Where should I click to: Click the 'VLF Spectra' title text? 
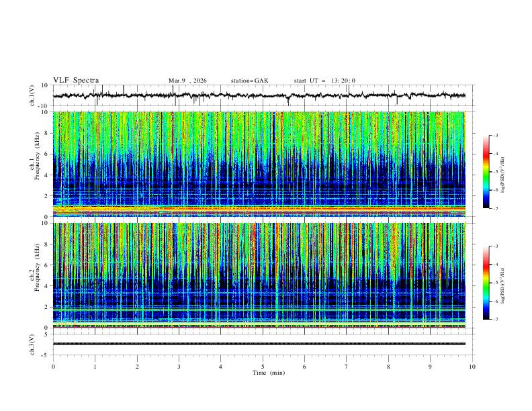pos(76,81)
